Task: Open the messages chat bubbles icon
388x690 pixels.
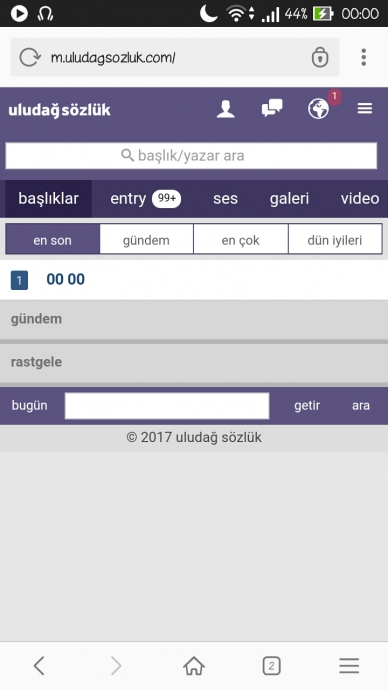Action: [272, 108]
